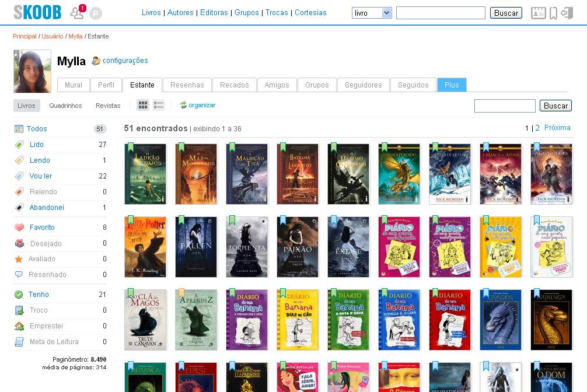Click the shelf search input field
This screenshot has height=392, width=587.
[505, 106]
